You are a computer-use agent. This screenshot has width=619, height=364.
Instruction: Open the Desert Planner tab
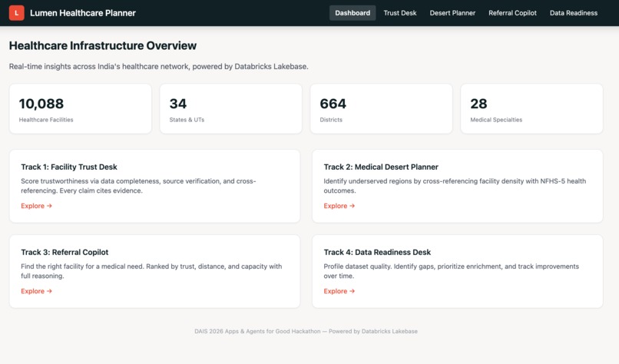coord(452,13)
